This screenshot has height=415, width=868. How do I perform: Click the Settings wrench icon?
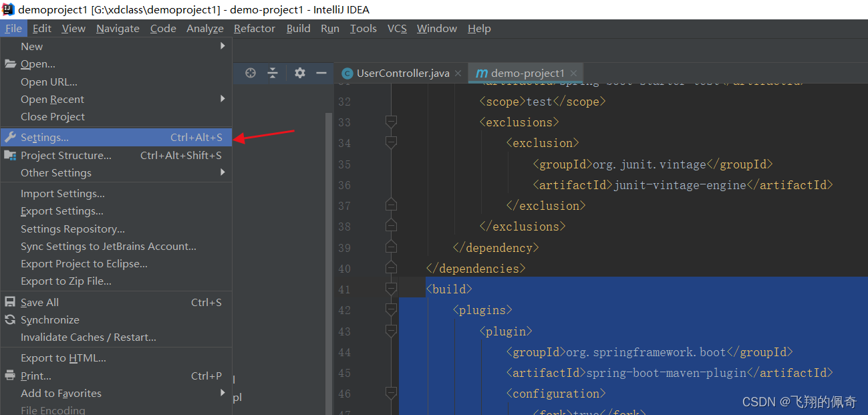(10, 137)
